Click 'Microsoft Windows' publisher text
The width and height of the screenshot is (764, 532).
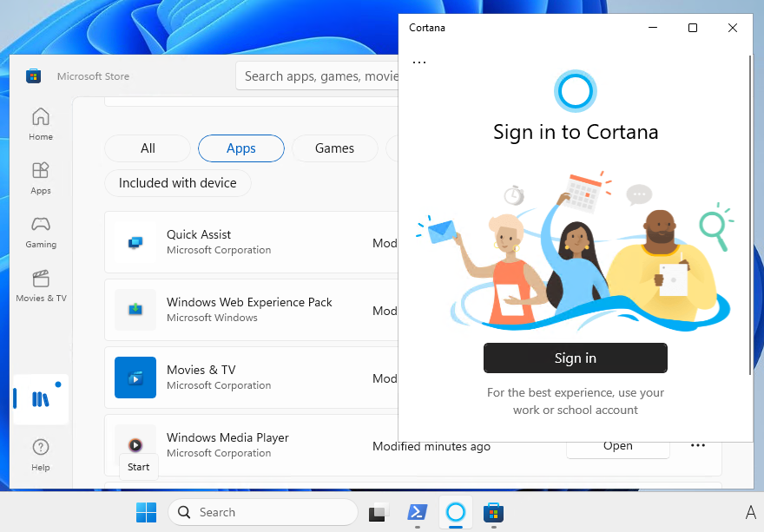[212, 318]
